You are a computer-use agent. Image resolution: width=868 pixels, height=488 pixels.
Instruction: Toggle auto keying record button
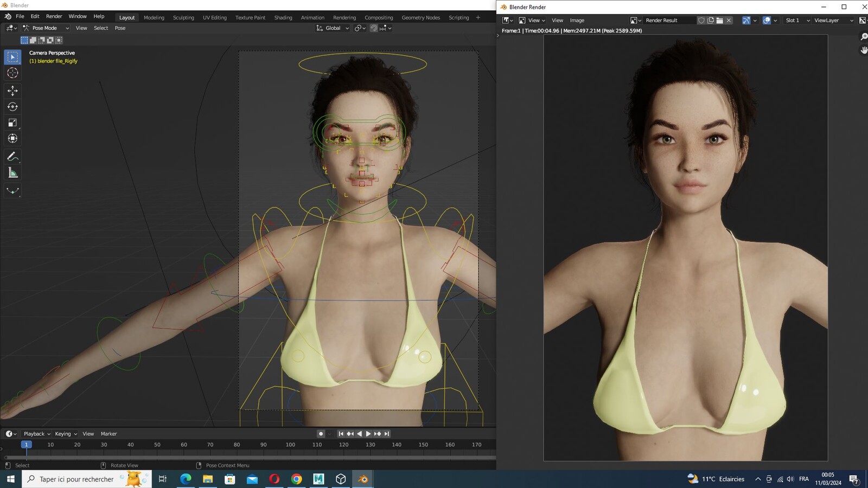pyautogui.click(x=321, y=434)
